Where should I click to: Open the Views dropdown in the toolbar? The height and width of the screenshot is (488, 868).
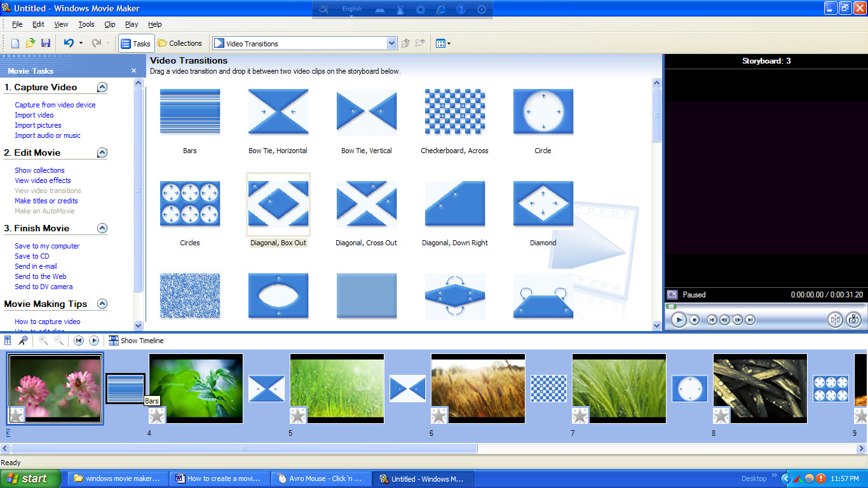(443, 43)
